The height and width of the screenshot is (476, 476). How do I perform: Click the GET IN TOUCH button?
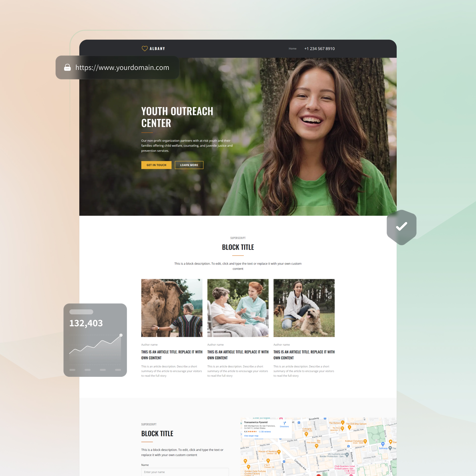(156, 165)
